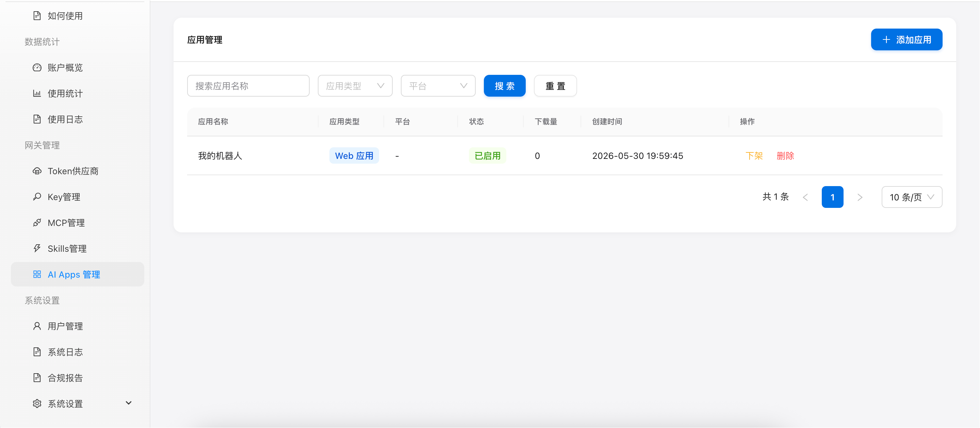Open the 合规报告 page

coord(78,378)
